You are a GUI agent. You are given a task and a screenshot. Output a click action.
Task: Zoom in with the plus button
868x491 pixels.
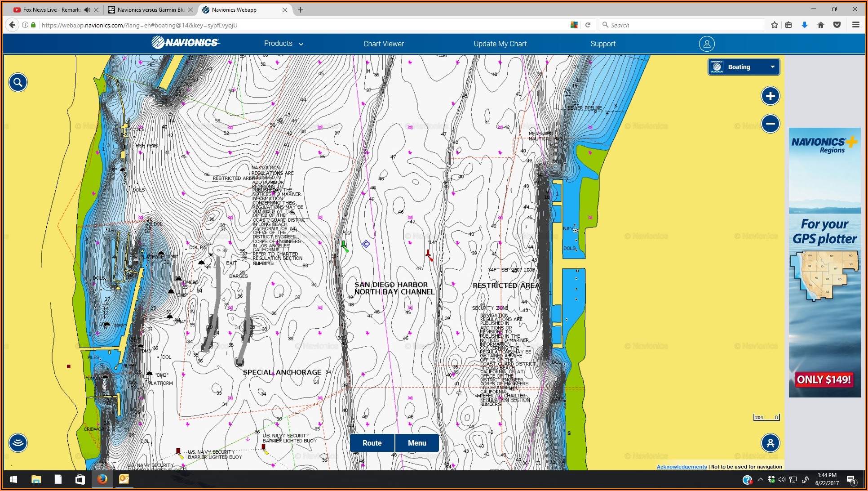(770, 96)
